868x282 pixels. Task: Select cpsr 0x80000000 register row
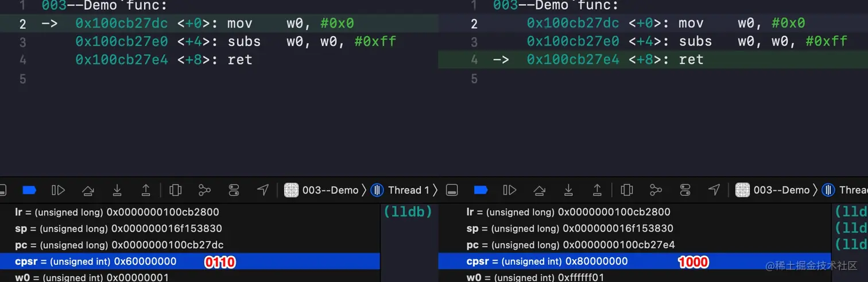coord(634,261)
